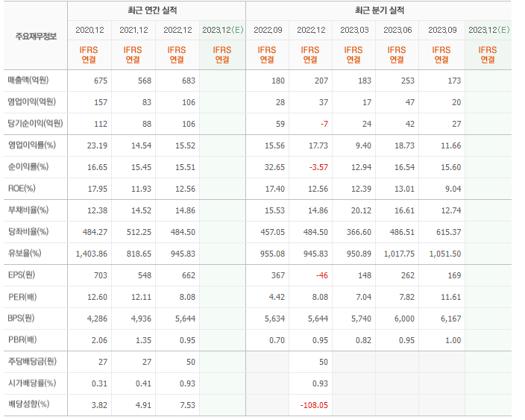Click net margin value 32.65 for 2022.09
This screenshot has height=420, width=525.
coord(274,167)
